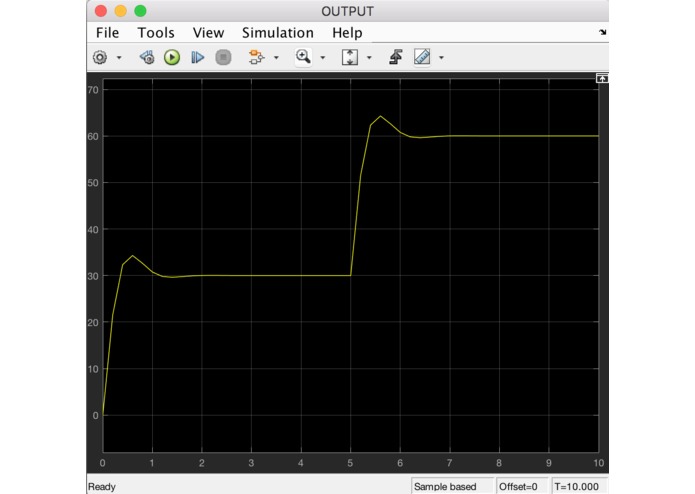The height and width of the screenshot is (494, 695).
Task: Click the x-axis label 5
Action: pos(350,463)
